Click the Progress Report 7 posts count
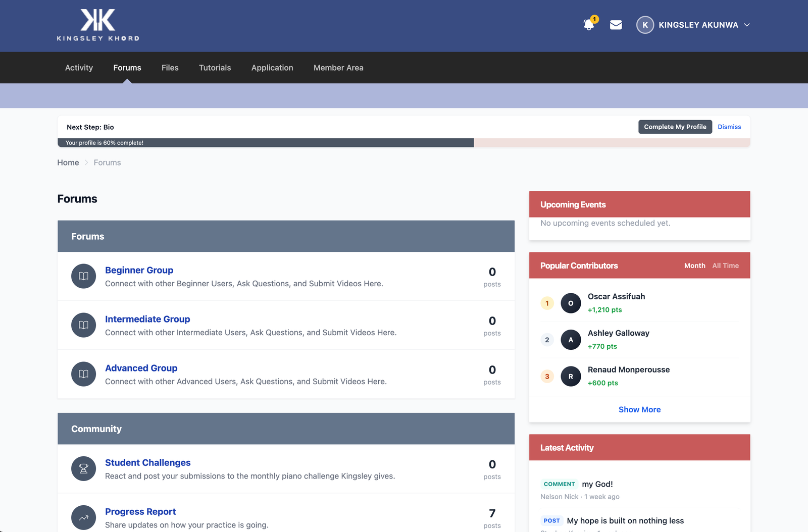Screen dimensions: 808x532 click(x=492, y=518)
